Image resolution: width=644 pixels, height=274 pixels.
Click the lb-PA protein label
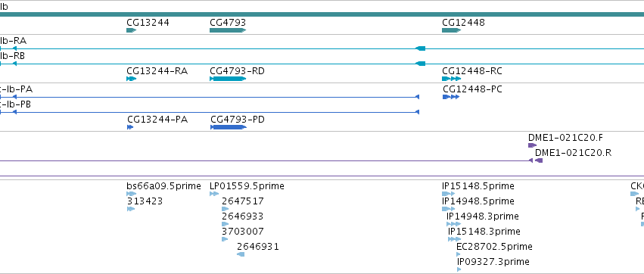coord(17,89)
